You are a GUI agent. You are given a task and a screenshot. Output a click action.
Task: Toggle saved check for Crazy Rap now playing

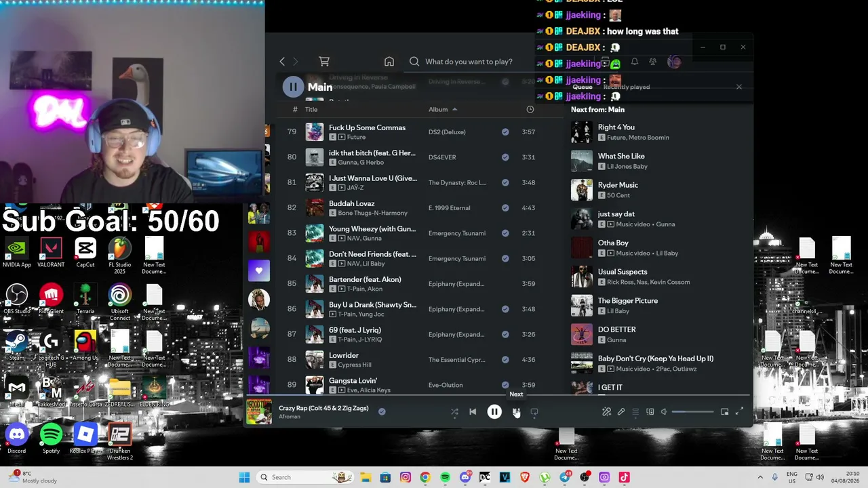click(382, 411)
